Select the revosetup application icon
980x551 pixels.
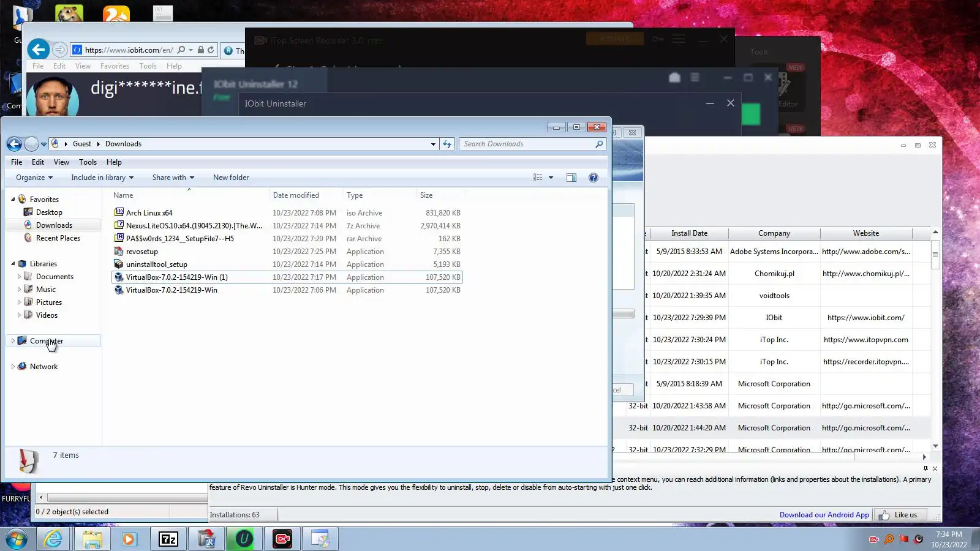pyautogui.click(x=119, y=251)
